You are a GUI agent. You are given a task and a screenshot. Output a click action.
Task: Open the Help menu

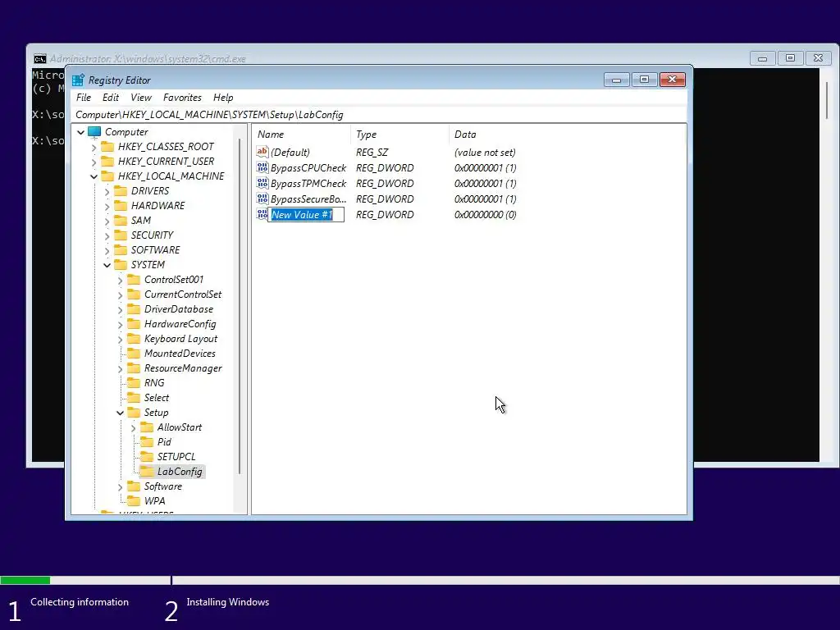click(x=223, y=98)
